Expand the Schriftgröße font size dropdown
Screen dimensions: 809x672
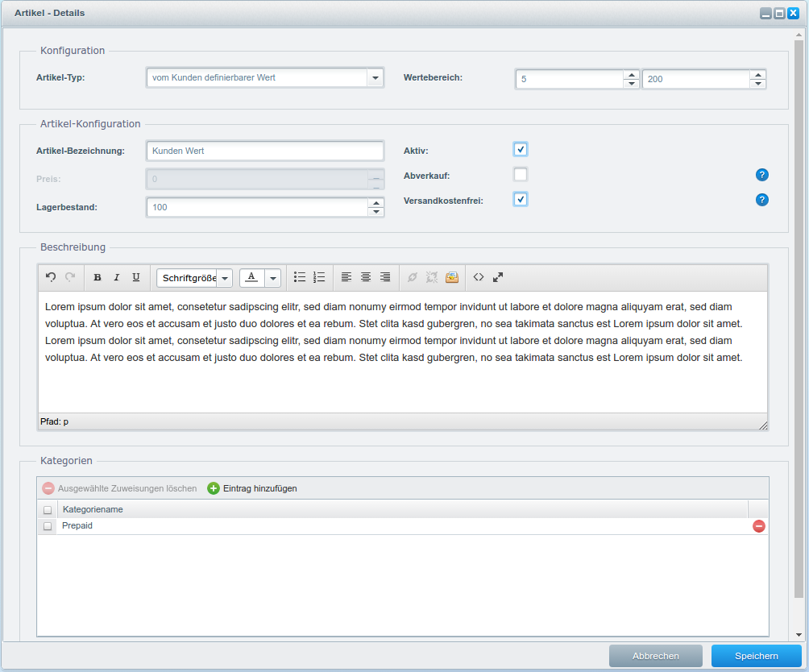point(225,278)
